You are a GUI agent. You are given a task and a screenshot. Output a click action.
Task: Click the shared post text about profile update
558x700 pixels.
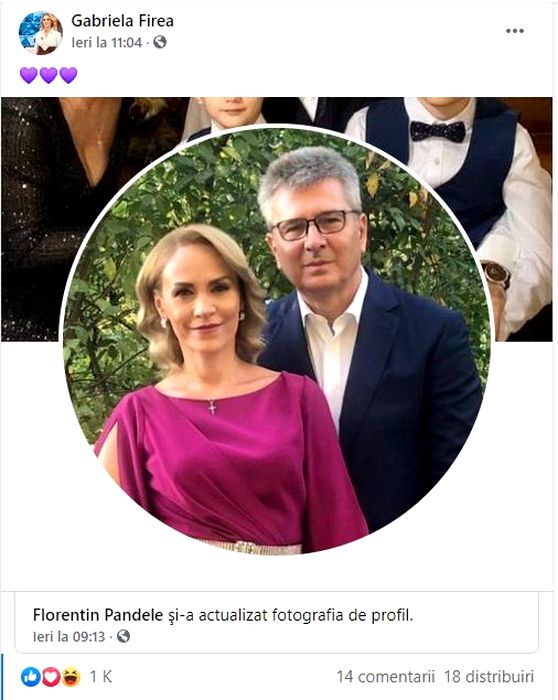point(223,615)
